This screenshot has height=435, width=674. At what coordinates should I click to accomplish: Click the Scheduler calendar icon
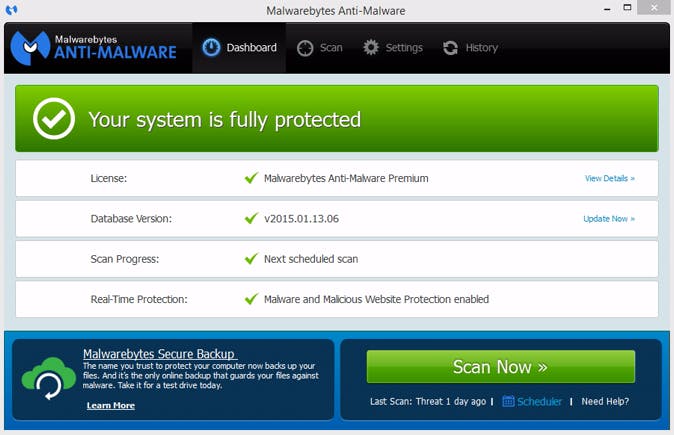coord(508,401)
